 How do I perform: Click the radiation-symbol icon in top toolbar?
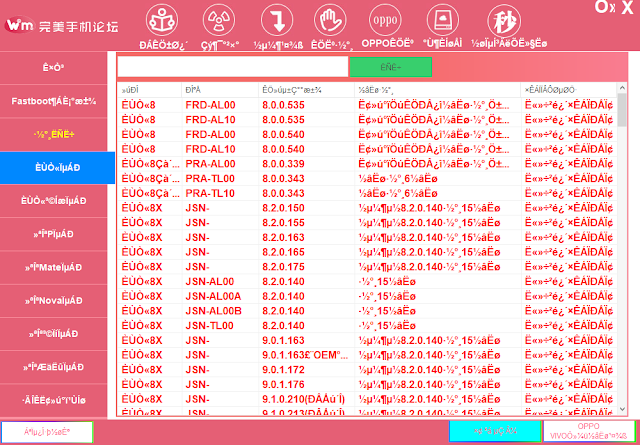pos(219,20)
